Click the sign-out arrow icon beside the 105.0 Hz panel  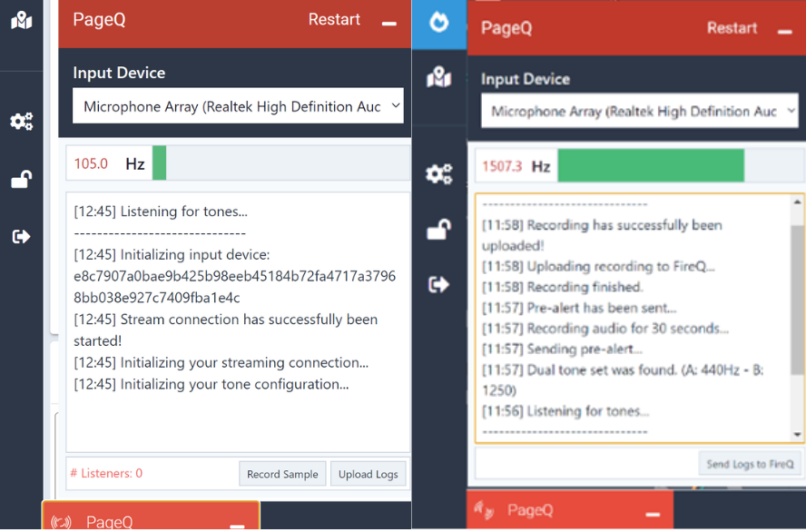coord(22,237)
